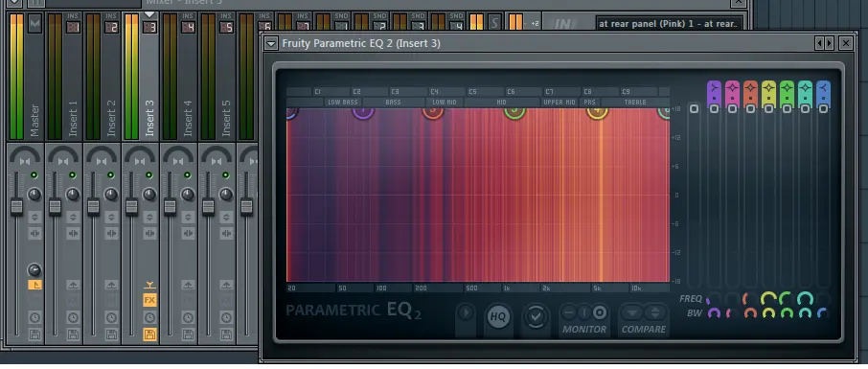Select the Insert 5 mixer track
The image size is (868, 369).
click(226, 119)
